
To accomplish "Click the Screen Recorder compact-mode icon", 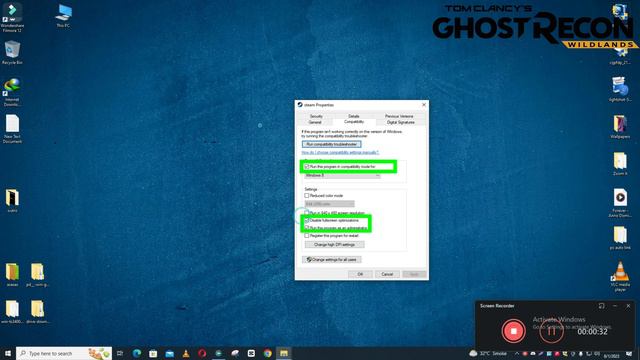I will [601, 306].
